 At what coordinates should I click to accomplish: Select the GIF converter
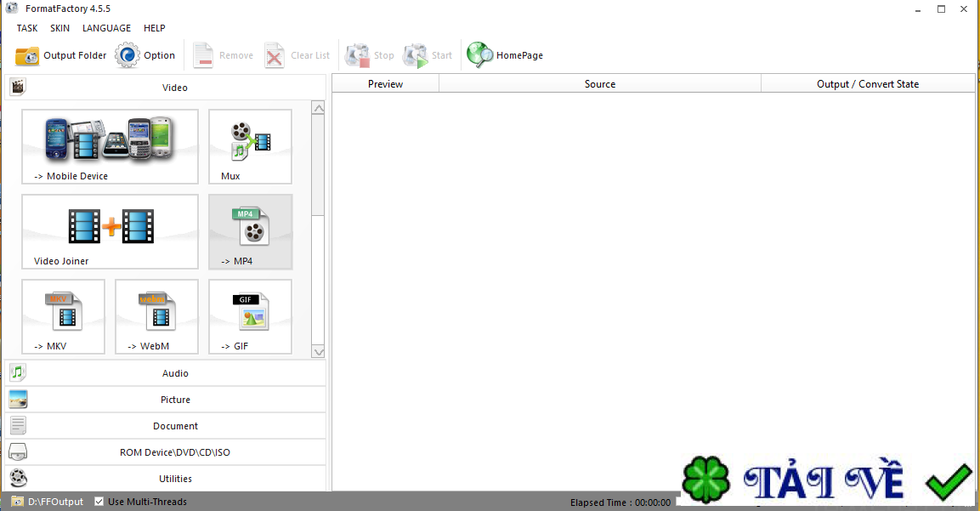(x=250, y=316)
